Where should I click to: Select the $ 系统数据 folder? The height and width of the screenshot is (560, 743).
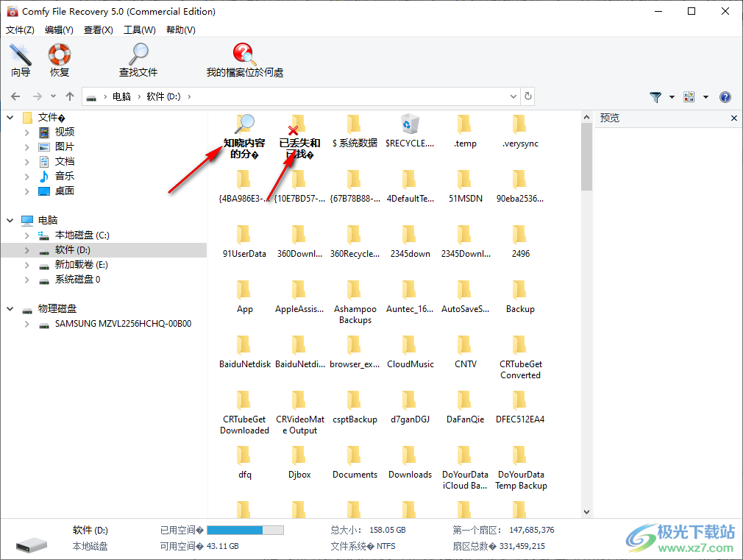click(x=355, y=131)
